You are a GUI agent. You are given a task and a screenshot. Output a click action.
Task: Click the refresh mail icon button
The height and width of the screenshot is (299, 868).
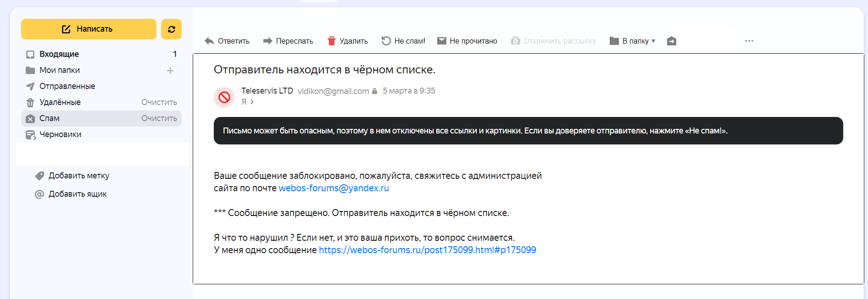click(x=171, y=29)
